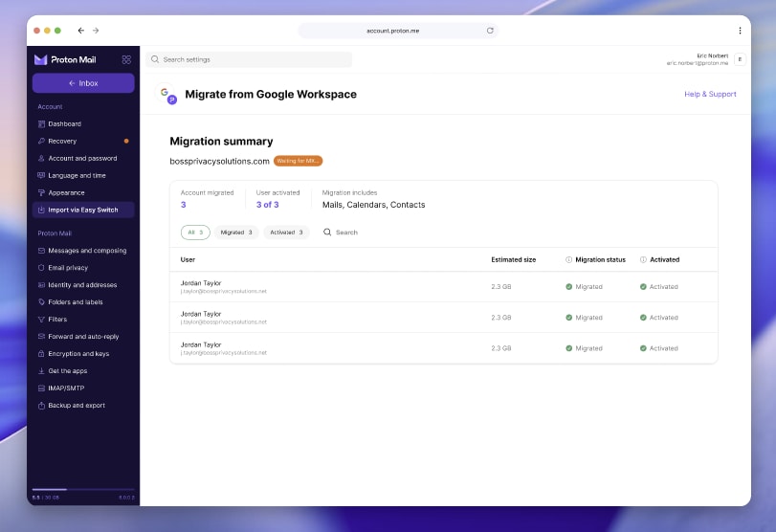Open the browser three-dot menu

click(740, 31)
